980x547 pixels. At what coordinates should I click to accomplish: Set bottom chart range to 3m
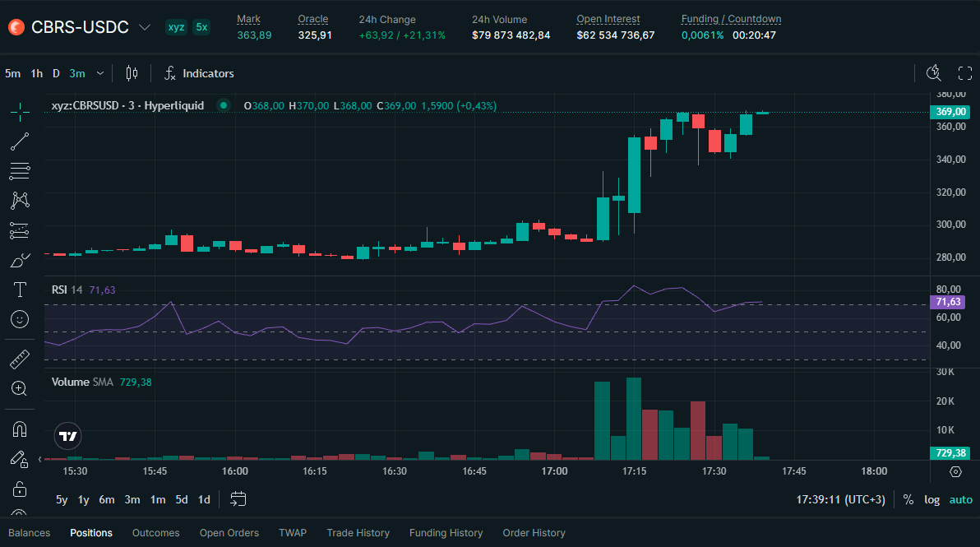point(132,499)
